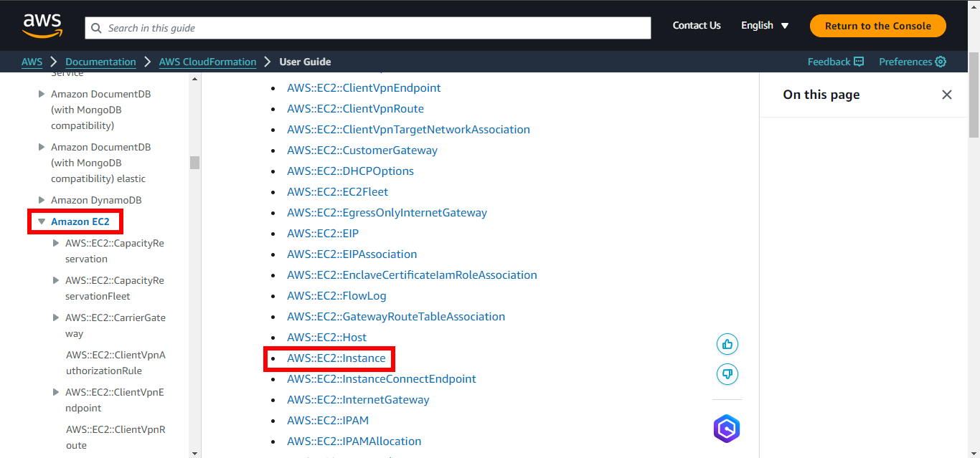
Task: Open Preferences gear settings
Action: click(x=941, y=62)
